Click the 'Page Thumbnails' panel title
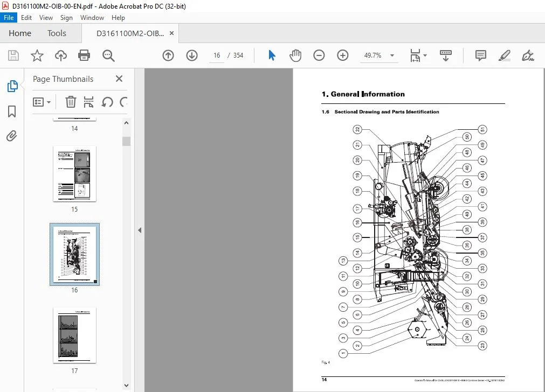 coord(63,79)
